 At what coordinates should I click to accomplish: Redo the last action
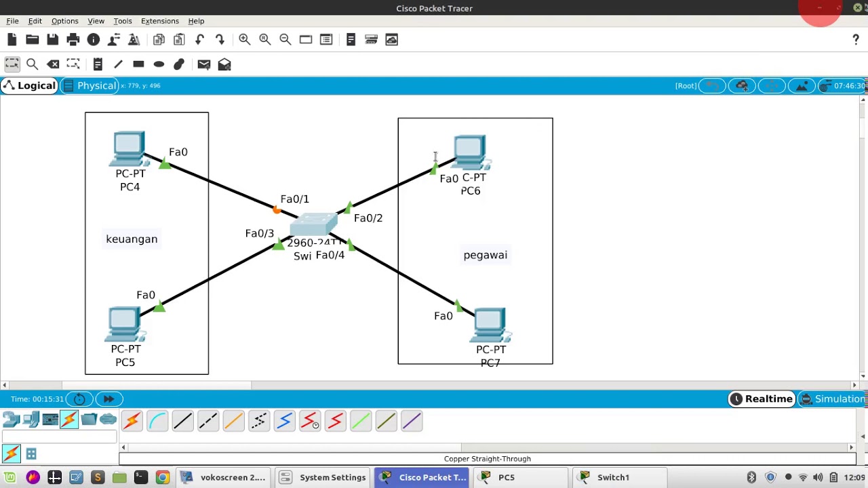(x=220, y=40)
